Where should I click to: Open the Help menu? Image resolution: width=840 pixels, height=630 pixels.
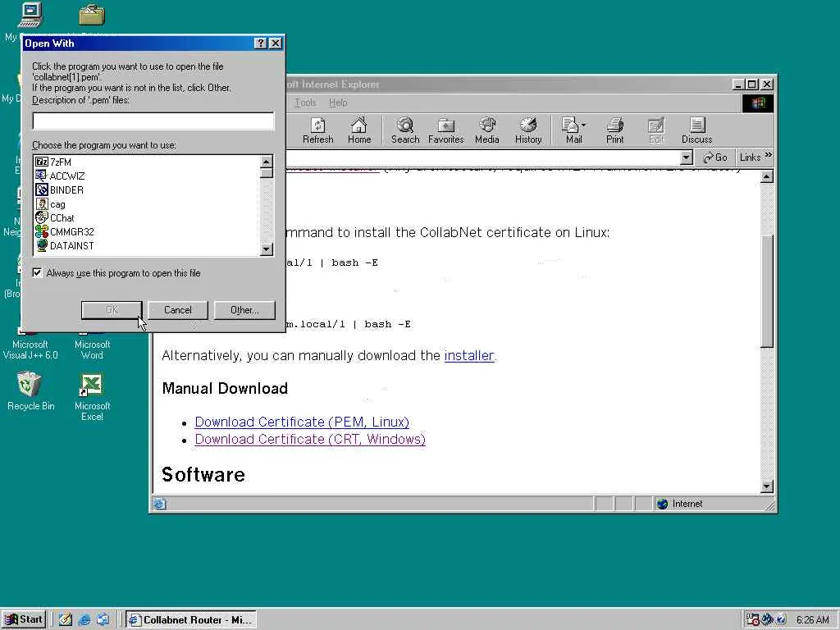click(x=337, y=103)
